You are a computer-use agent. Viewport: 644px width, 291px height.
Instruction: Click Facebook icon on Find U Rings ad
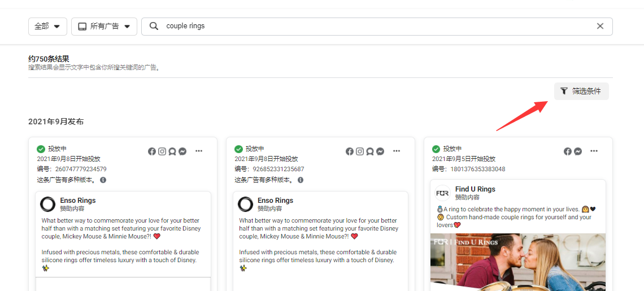[568, 151]
